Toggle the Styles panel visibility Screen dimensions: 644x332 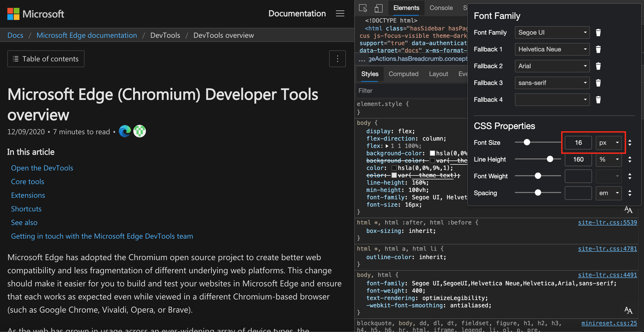click(369, 74)
